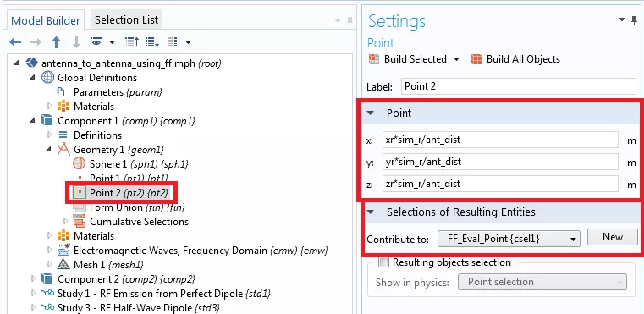Click the move up arrow icon
Image resolution: width=644 pixels, height=314 pixels.
[x=56, y=42]
